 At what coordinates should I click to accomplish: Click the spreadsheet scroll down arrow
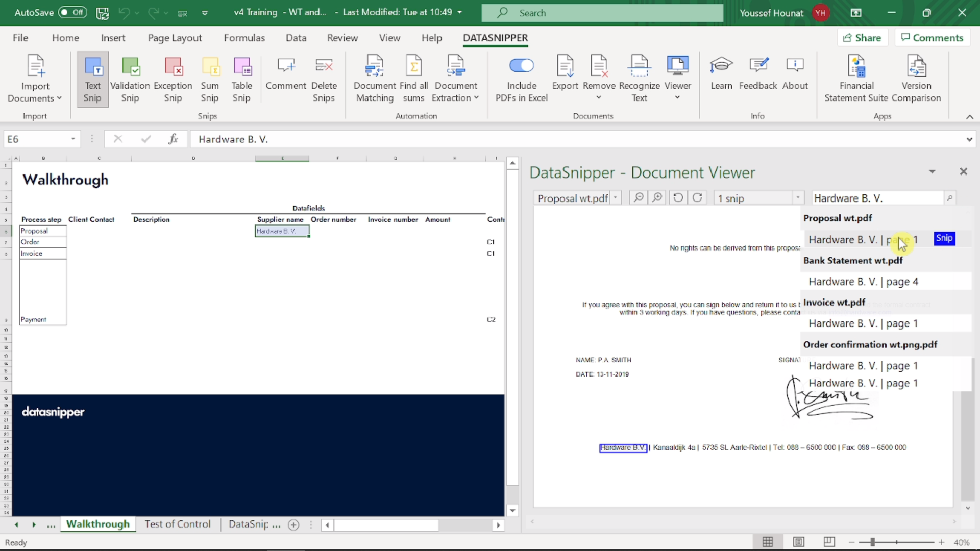tap(512, 510)
